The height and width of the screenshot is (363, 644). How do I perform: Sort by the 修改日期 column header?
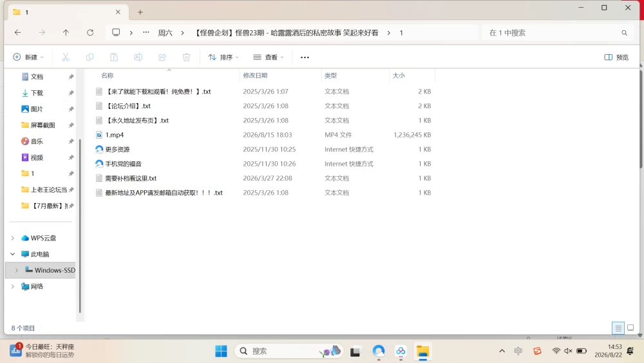pyautogui.click(x=255, y=75)
